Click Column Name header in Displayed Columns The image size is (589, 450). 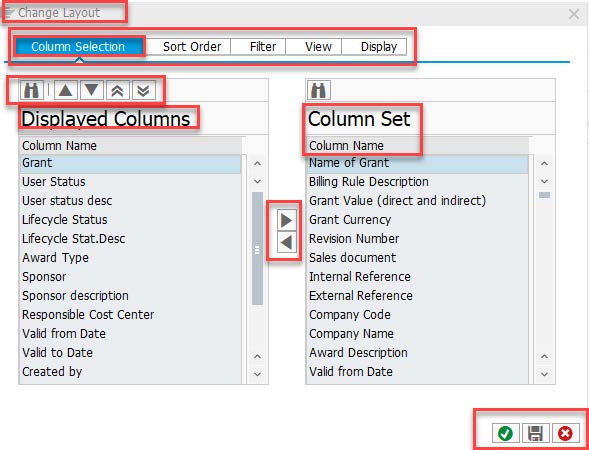[130, 146]
